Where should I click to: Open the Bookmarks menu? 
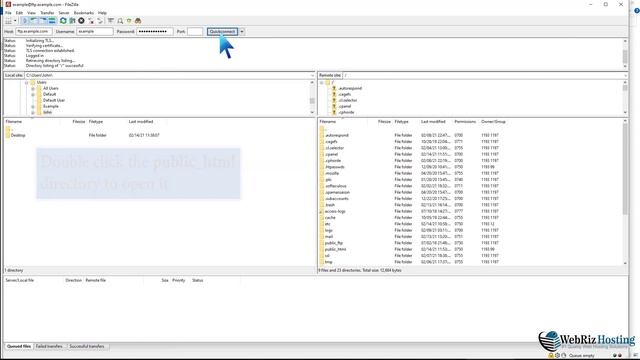point(84,13)
